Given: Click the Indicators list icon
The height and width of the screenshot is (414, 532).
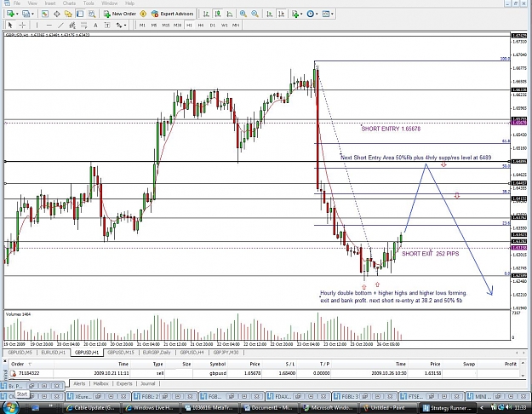Looking at the screenshot, I should coord(295,14).
